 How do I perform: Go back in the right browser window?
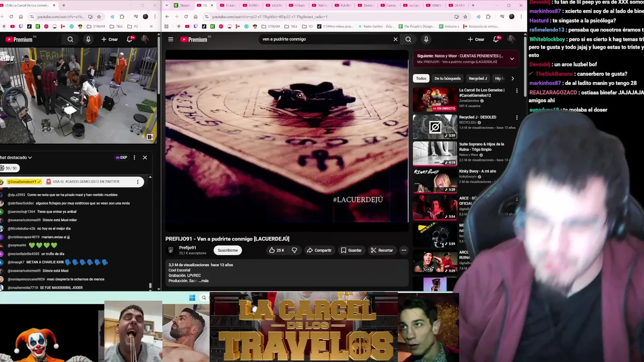tap(167, 17)
